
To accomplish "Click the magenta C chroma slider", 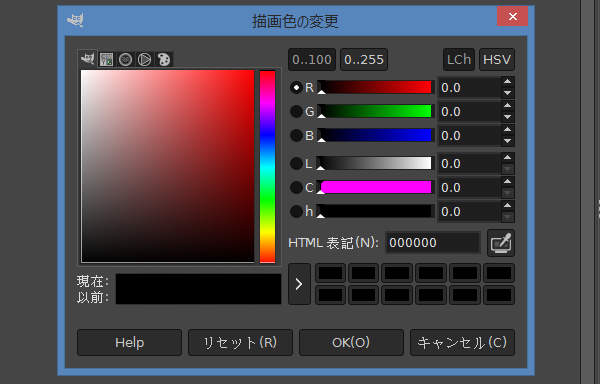I will pyautogui.click(x=375, y=187).
